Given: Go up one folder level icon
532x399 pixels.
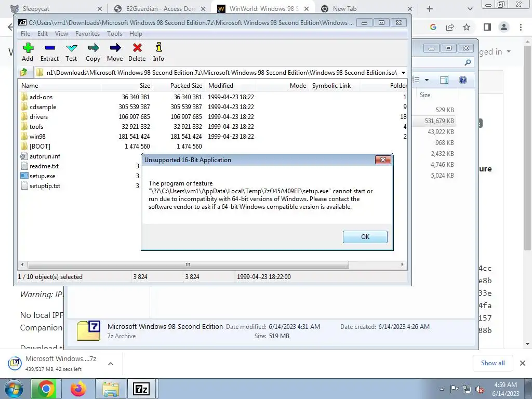Looking at the screenshot, I should point(24,72).
